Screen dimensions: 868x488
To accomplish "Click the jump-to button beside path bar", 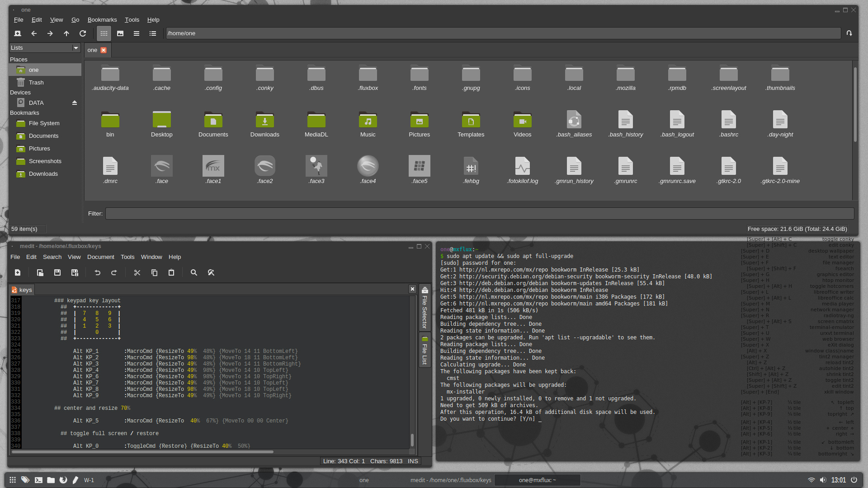I will (849, 33).
